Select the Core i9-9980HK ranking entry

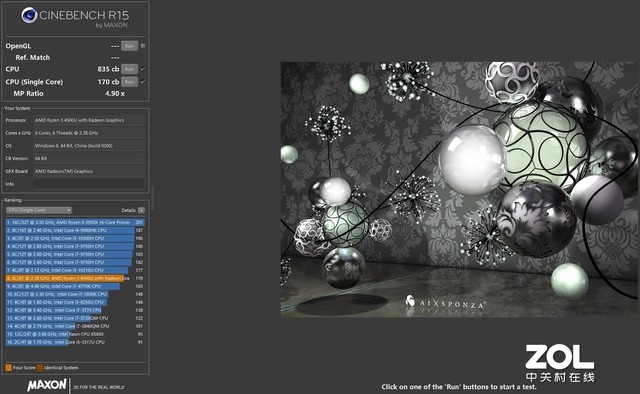(75, 230)
